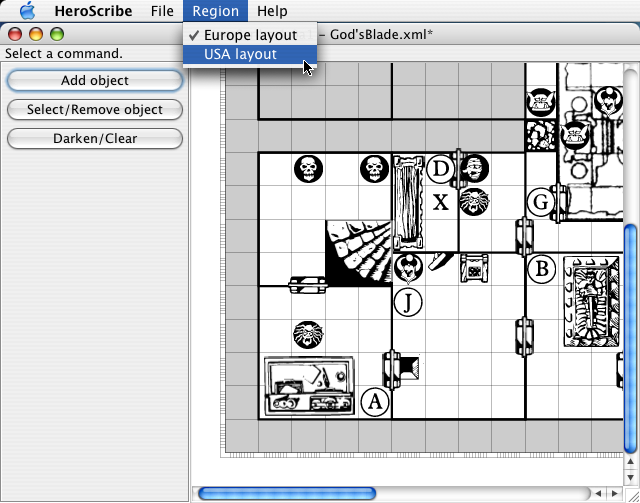Click the circled letter A marker
Screen dimensions: 640x503
coord(375,402)
